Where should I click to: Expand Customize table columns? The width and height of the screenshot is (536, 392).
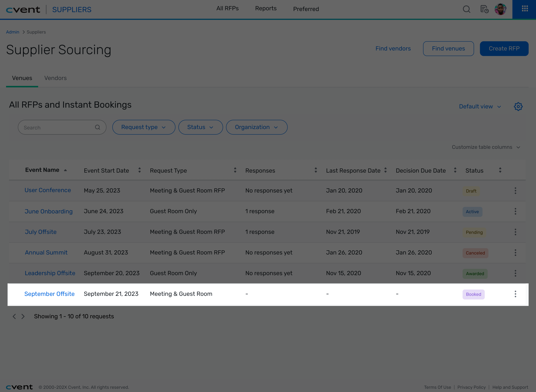[x=486, y=147]
